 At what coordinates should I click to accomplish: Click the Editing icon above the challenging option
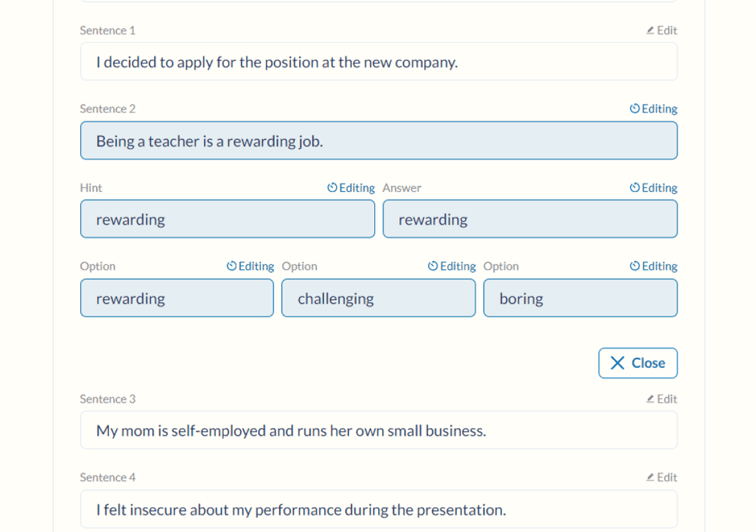tap(432, 265)
